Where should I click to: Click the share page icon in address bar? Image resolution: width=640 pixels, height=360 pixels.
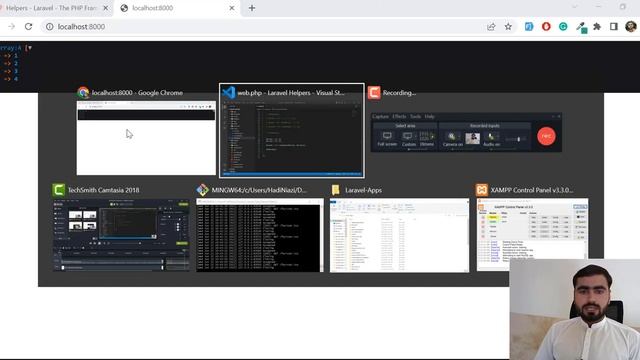(x=491, y=27)
